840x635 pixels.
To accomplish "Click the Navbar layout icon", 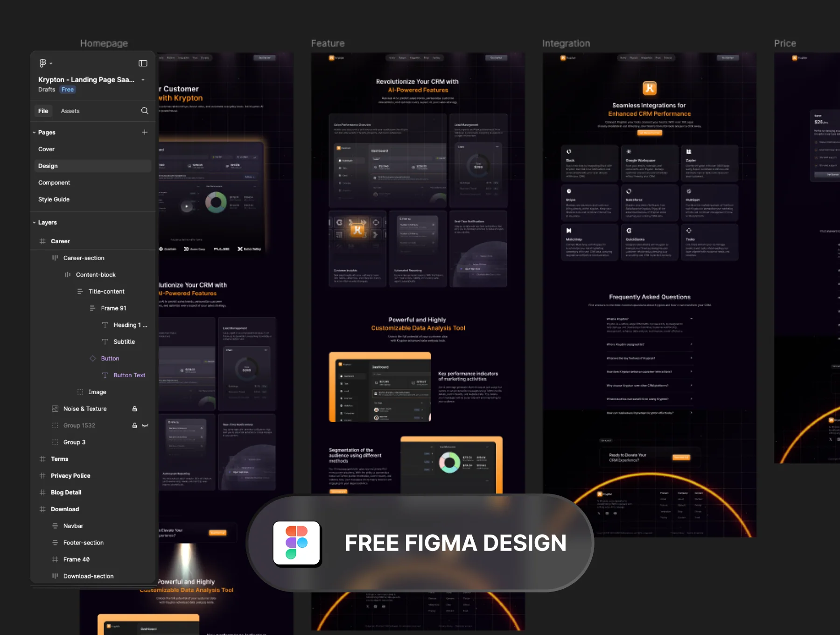I will pyautogui.click(x=55, y=526).
